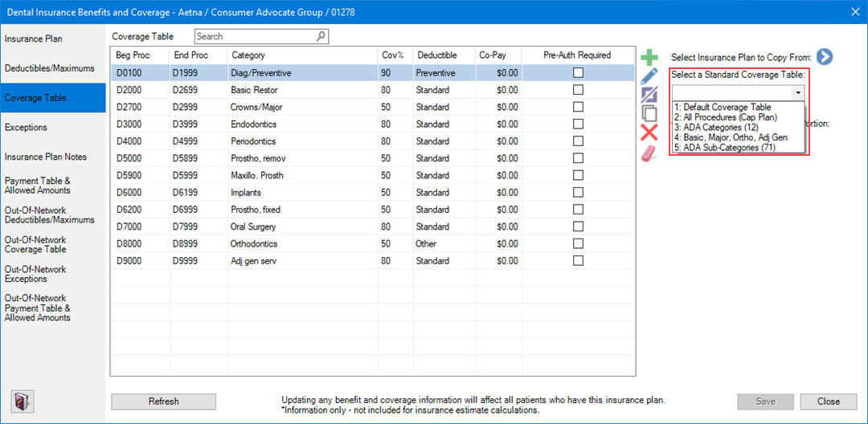
Task: Tick Pre-Auth Required for Implants row
Action: click(578, 193)
